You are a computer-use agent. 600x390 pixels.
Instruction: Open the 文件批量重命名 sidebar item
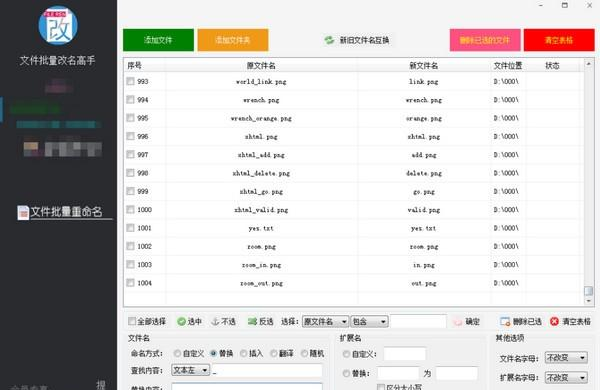65,212
